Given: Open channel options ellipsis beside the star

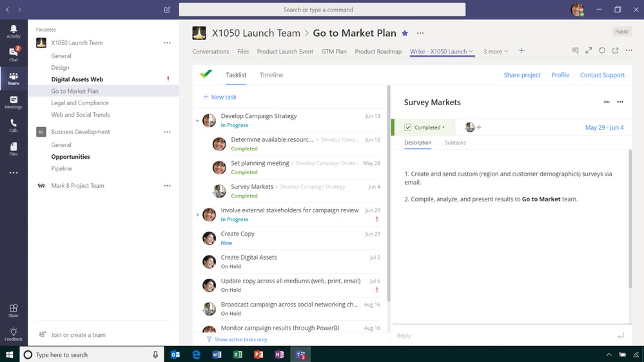Looking at the screenshot, I should point(420,34).
